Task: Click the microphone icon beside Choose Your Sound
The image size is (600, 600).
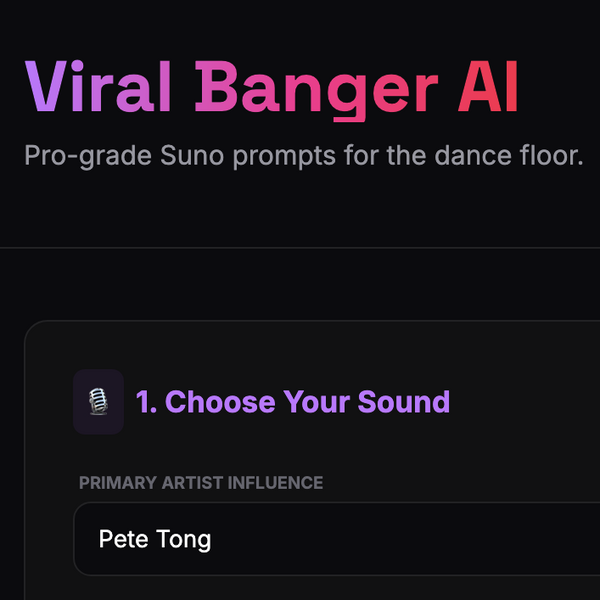Action: click(98, 402)
